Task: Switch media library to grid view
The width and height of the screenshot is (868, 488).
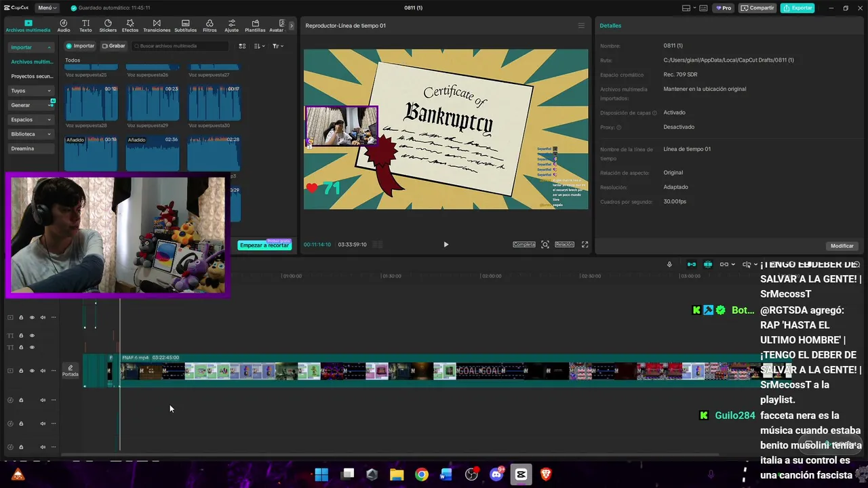Action: tap(242, 46)
